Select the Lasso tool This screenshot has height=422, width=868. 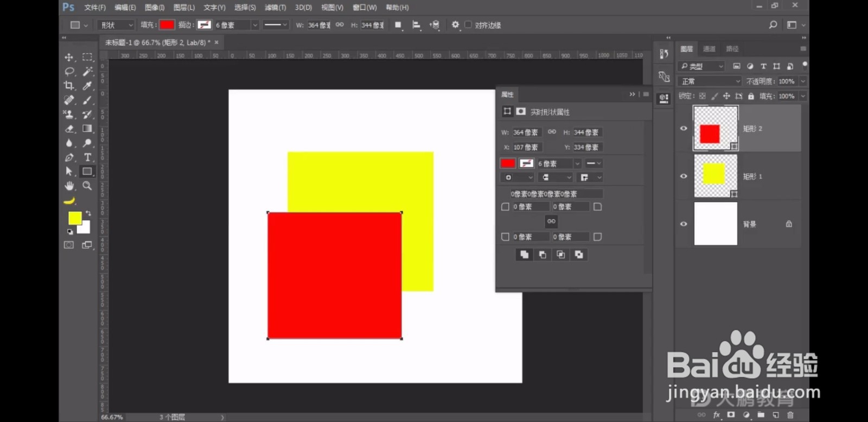[x=69, y=72]
